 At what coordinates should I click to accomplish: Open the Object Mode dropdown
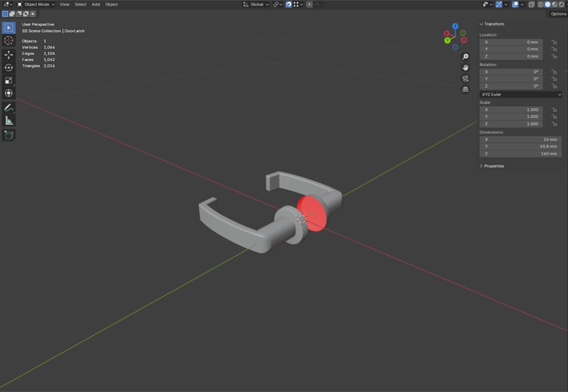36,4
